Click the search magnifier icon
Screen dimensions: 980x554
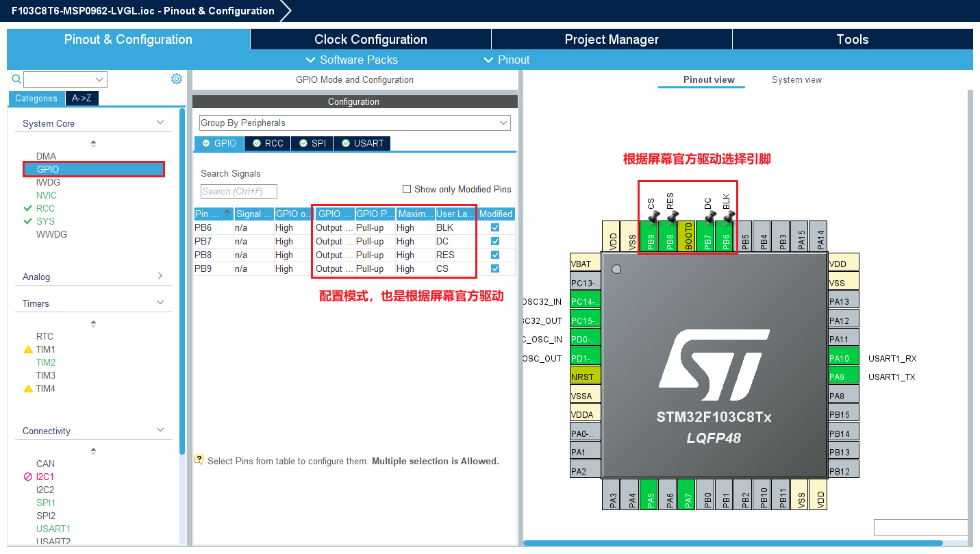(x=17, y=79)
